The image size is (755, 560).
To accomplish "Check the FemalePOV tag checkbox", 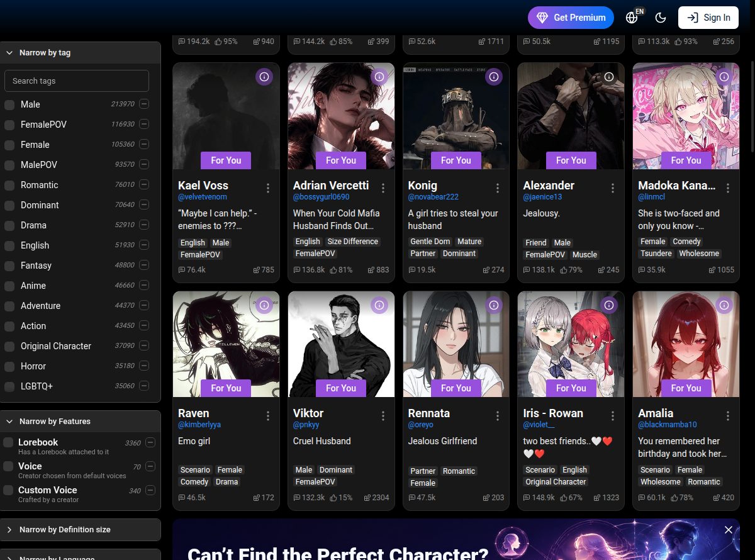I will click(9, 125).
